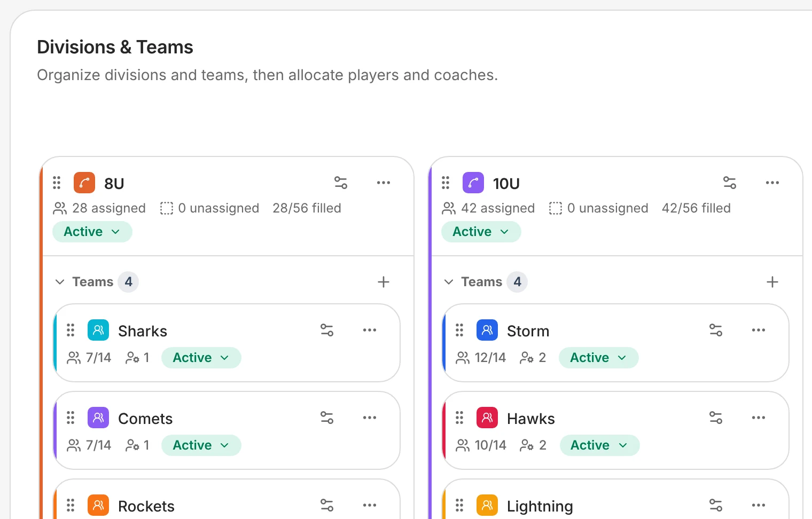Image resolution: width=812 pixels, height=519 pixels.
Task: Open settings sliders for 8U division
Action: pyautogui.click(x=341, y=183)
